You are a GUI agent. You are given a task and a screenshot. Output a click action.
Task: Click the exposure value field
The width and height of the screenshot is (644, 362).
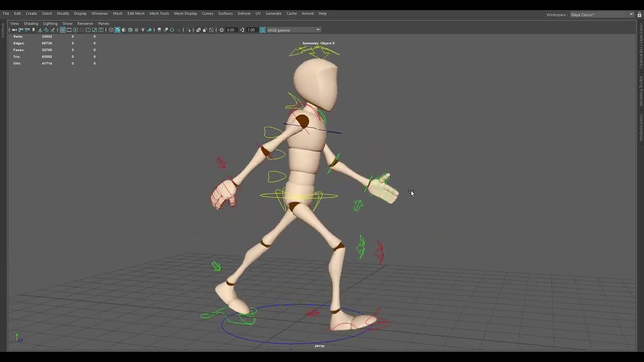pos(230,30)
